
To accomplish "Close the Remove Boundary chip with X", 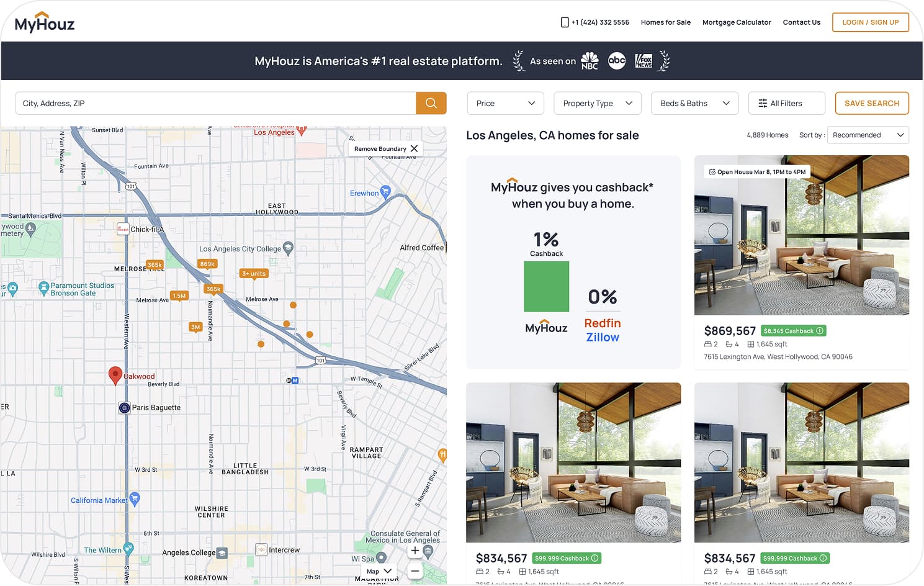I will (x=414, y=148).
